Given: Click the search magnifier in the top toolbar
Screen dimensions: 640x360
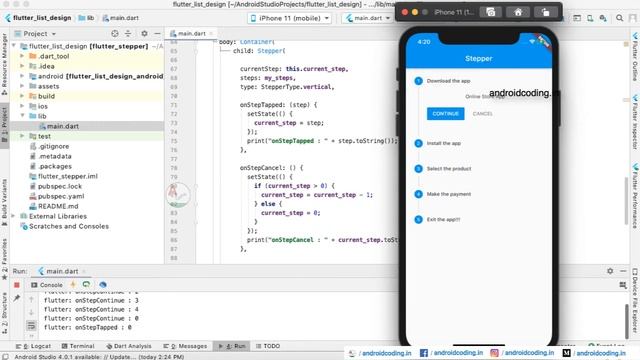Looking at the screenshot, I should tap(619, 18).
